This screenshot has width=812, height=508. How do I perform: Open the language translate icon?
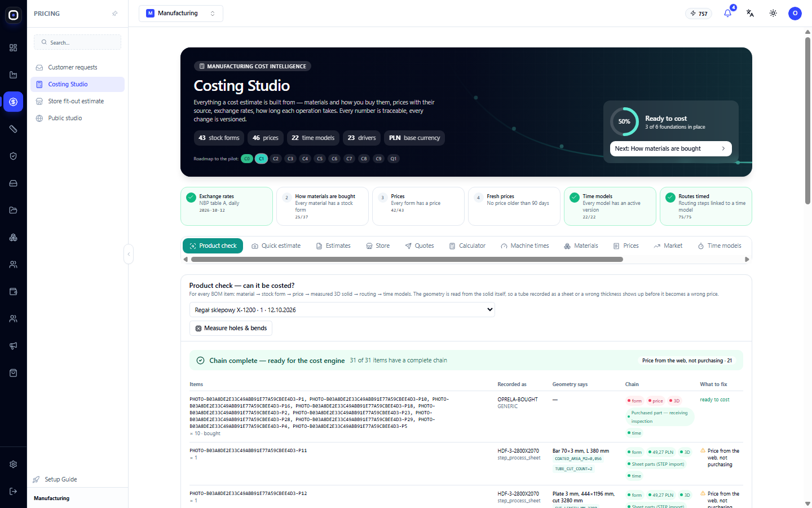tap(750, 13)
